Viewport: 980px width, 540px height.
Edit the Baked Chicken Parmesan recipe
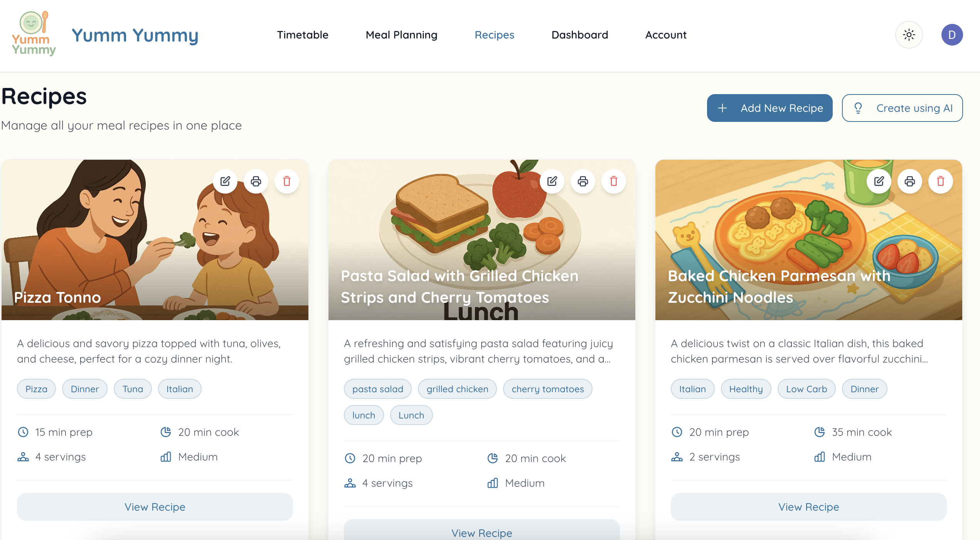click(879, 181)
